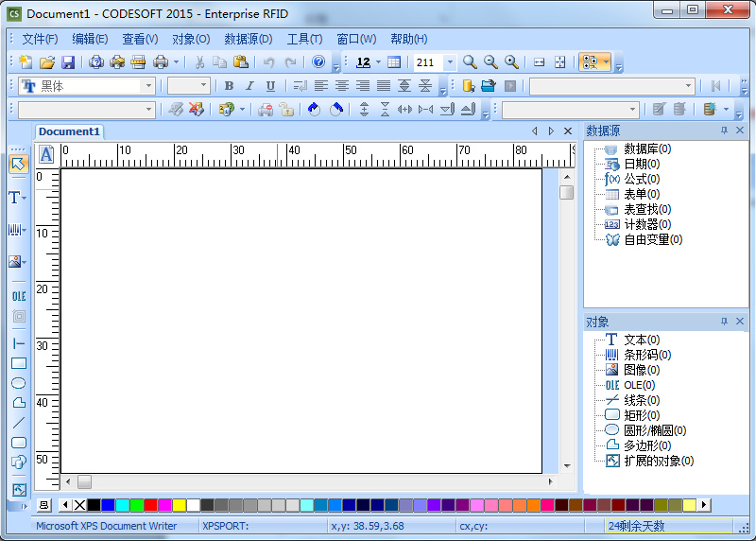The width and height of the screenshot is (756, 541).
Task: Select the Barcode tool in left toolbox
Action: pyautogui.click(x=15, y=230)
